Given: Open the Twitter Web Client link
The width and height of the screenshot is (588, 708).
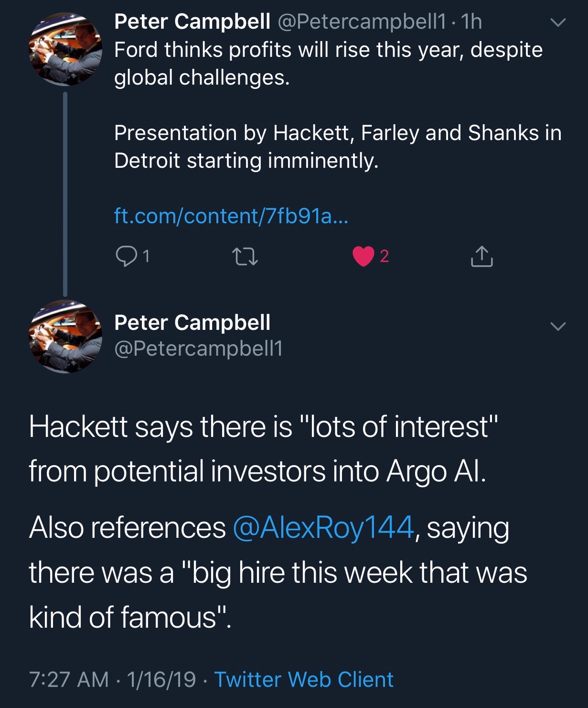Looking at the screenshot, I should pyautogui.click(x=304, y=679).
